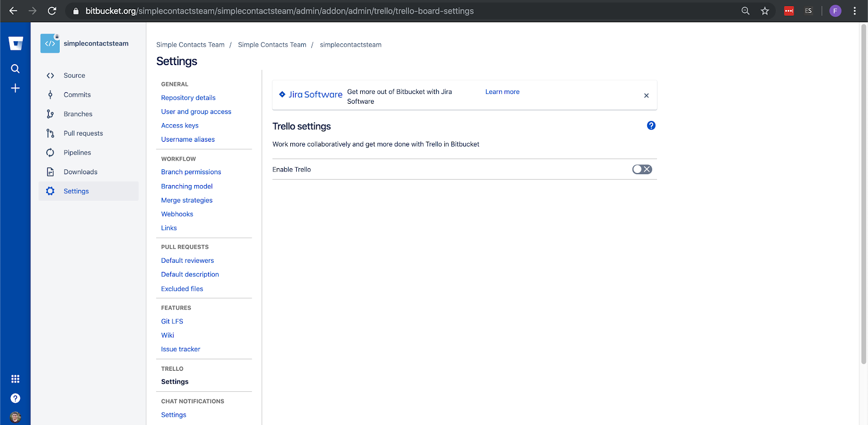
Task: Click the browser forward arrow
Action: click(x=33, y=11)
